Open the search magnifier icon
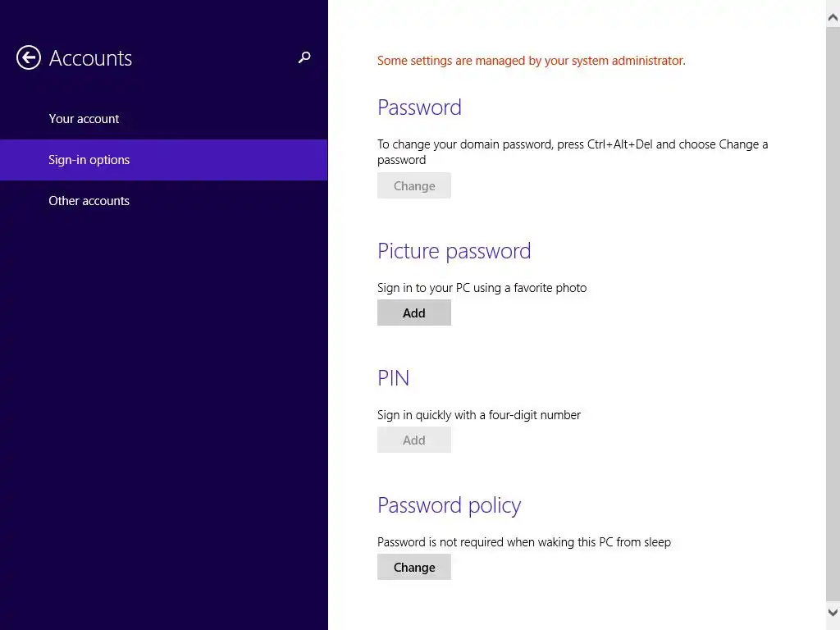This screenshot has width=840, height=630. (304, 57)
